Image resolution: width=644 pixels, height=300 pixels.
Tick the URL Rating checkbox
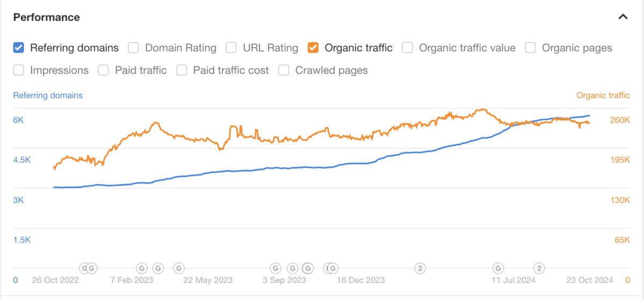[231, 48]
